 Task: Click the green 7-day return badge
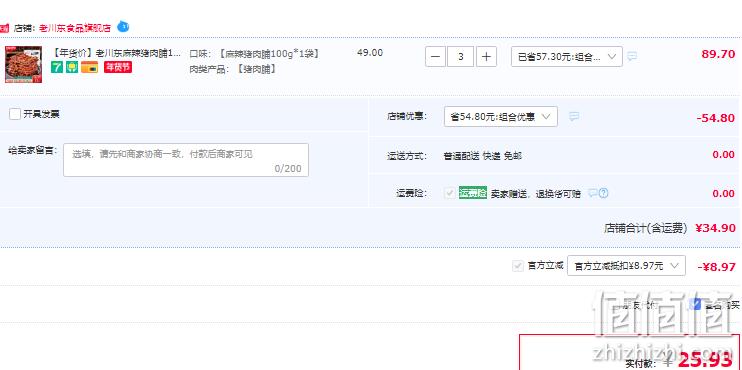(57, 67)
